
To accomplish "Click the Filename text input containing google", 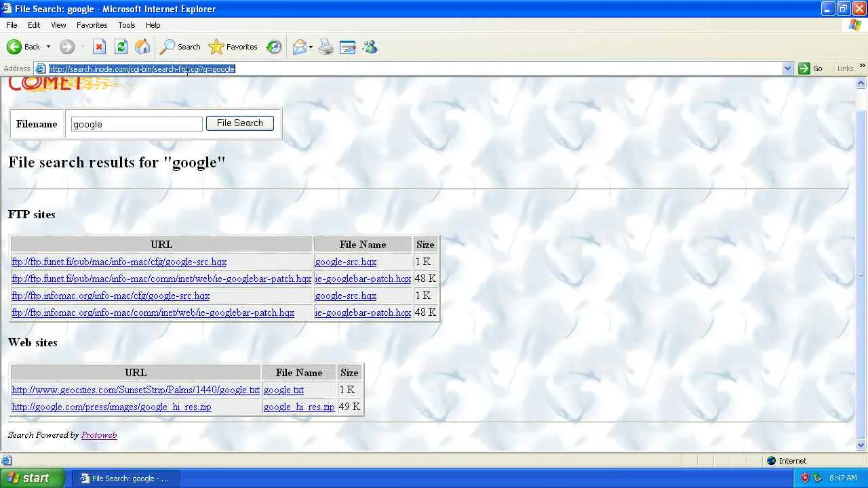I will 137,124.
